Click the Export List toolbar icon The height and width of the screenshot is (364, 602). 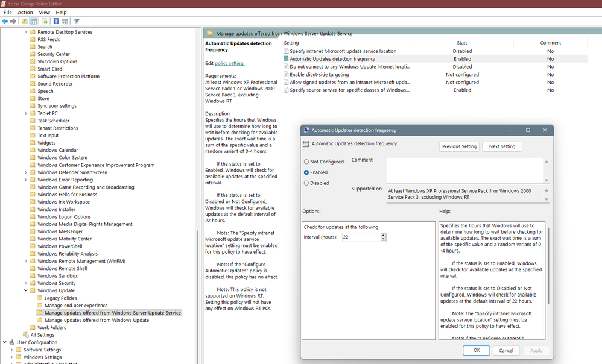[x=45, y=22]
